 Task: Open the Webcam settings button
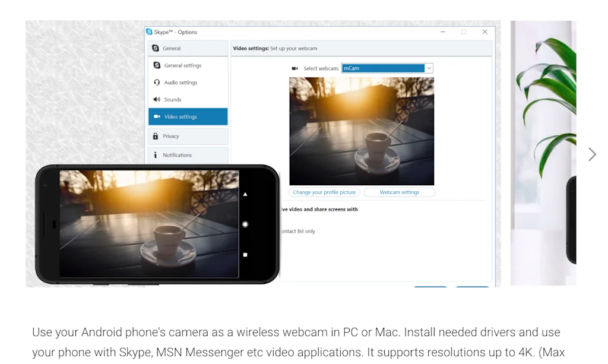tap(399, 192)
